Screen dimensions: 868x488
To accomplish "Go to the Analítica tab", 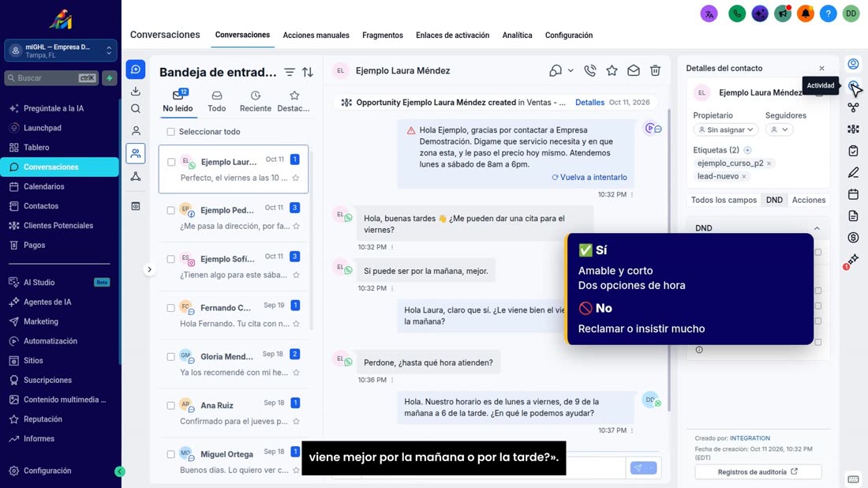I will [517, 35].
